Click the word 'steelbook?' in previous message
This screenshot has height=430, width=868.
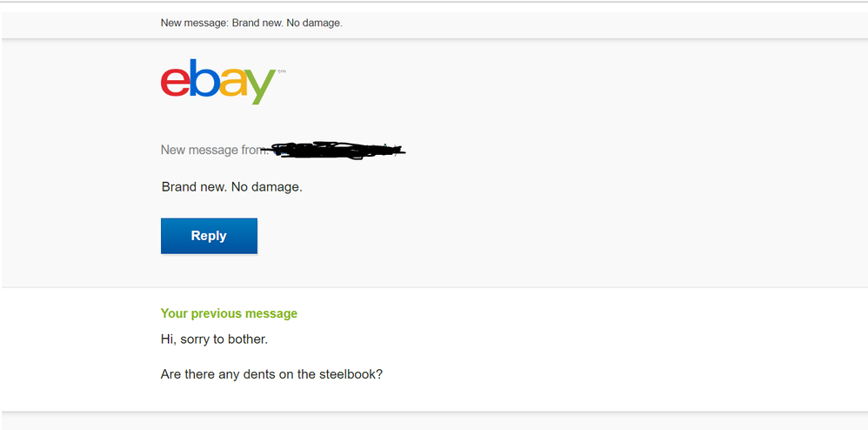[x=351, y=374]
